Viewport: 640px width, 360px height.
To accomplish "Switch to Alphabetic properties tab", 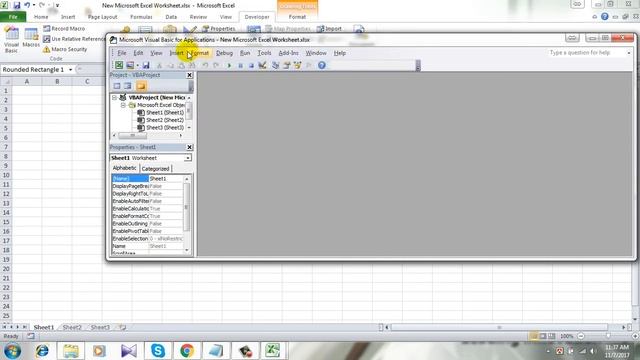I will 124,168.
